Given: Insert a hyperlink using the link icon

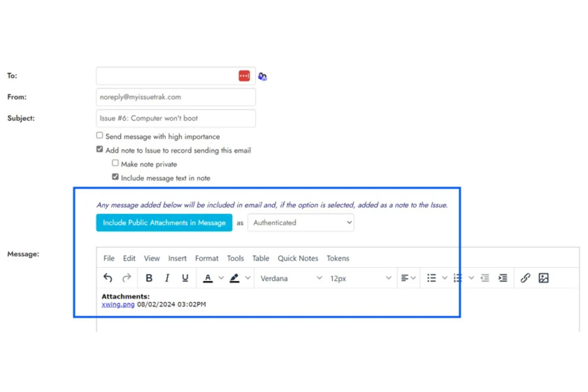Looking at the screenshot, I should pos(525,278).
